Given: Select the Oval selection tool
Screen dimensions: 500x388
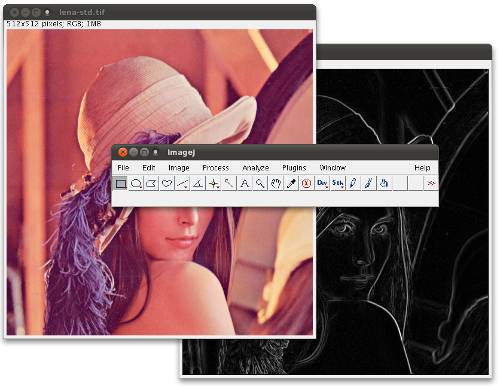Looking at the screenshot, I should (x=136, y=183).
